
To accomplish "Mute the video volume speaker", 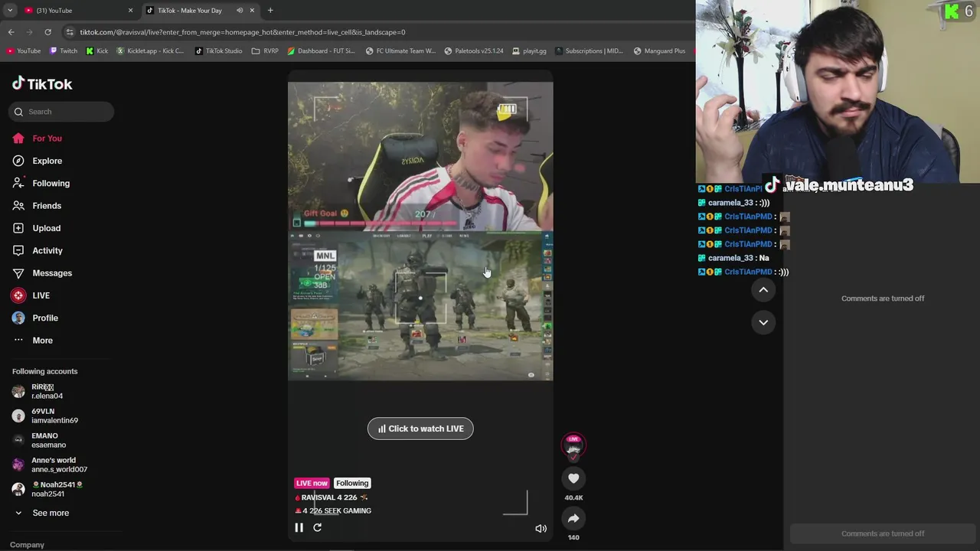I will 541,528.
